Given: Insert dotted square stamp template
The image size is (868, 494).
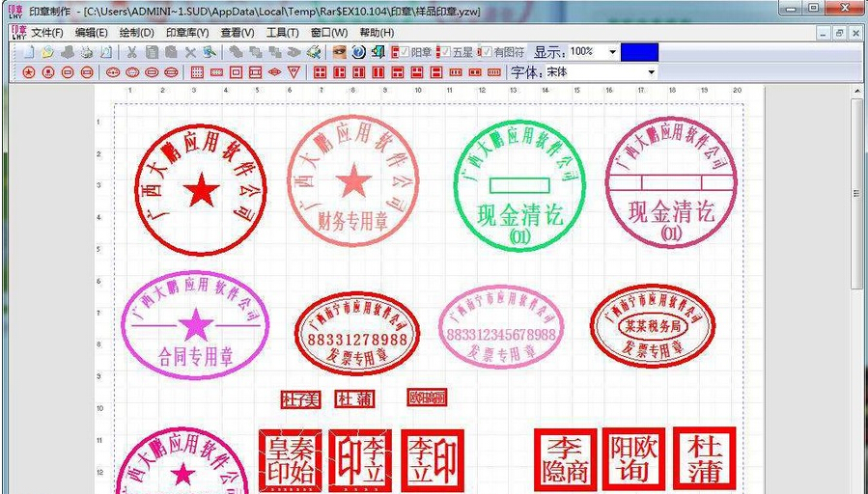Looking at the screenshot, I should pos(197,72).
